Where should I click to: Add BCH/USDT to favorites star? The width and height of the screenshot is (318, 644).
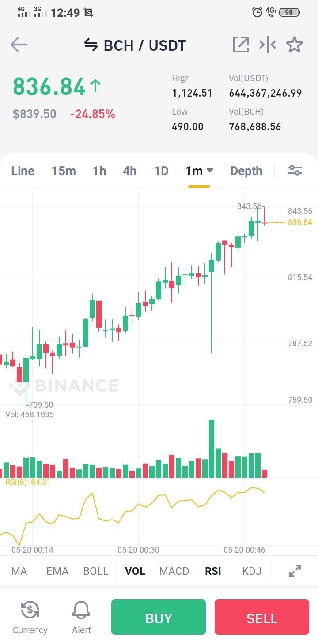(294, 45)
